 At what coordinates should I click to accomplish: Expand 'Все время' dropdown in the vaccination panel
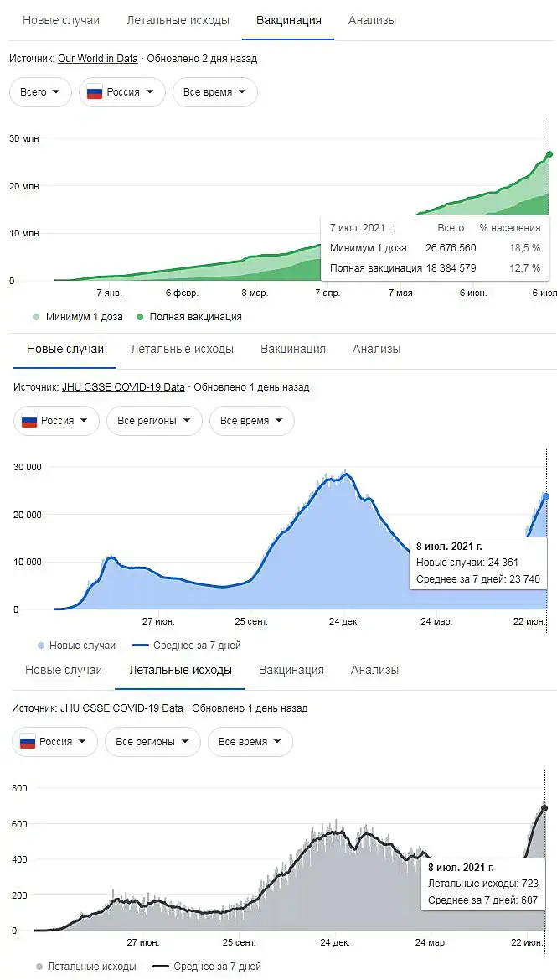[214, 92]
